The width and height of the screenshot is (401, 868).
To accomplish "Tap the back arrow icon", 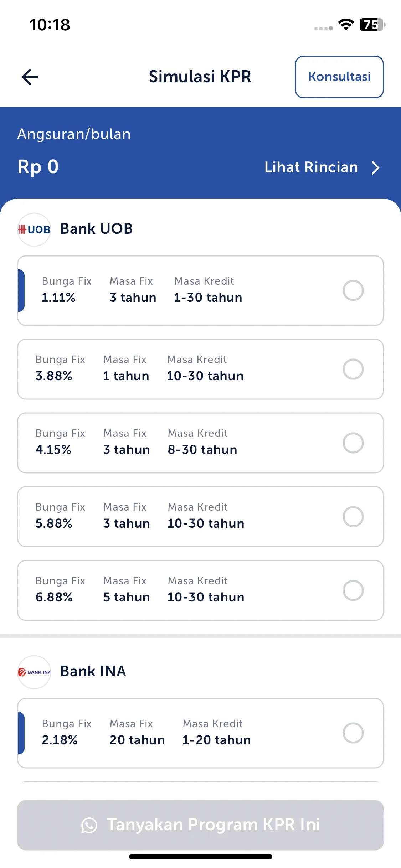I will point(30,77).
